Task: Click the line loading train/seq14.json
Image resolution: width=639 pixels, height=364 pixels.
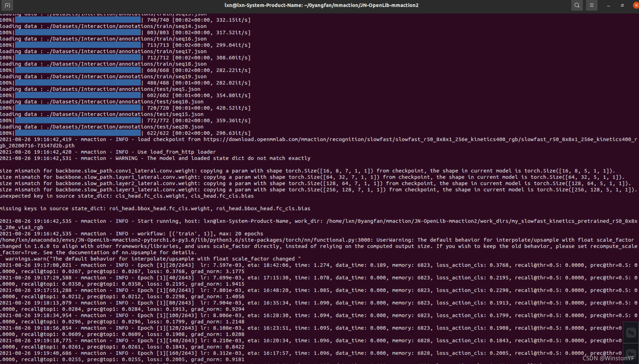Action: (103, 26)
